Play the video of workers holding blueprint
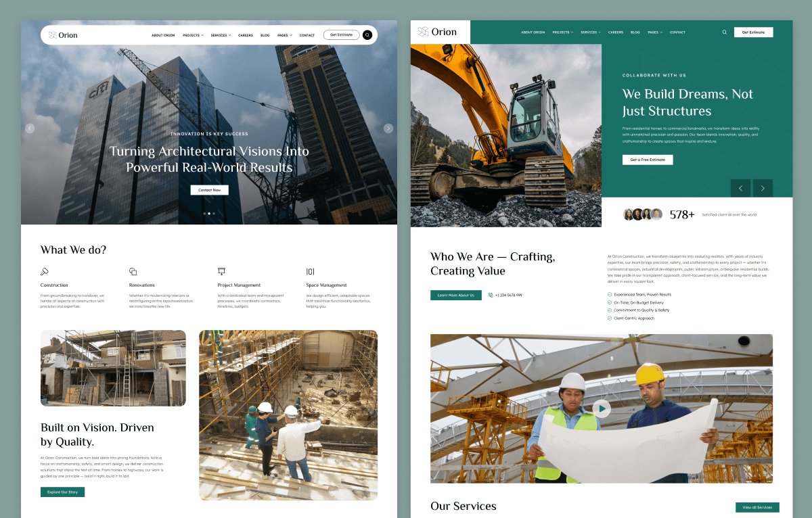Screen dimensions: 812x518 pyautogui.click(x=601, y=408)
